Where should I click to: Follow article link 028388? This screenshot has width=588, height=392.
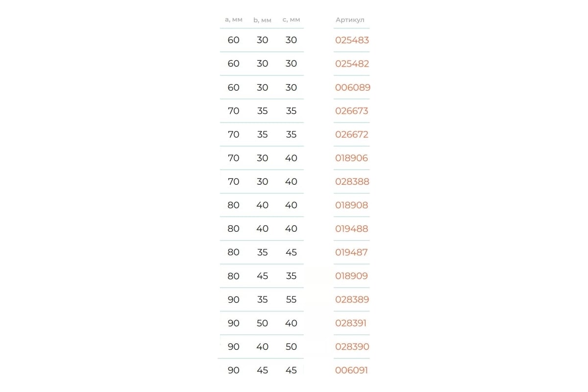[352, 182]
